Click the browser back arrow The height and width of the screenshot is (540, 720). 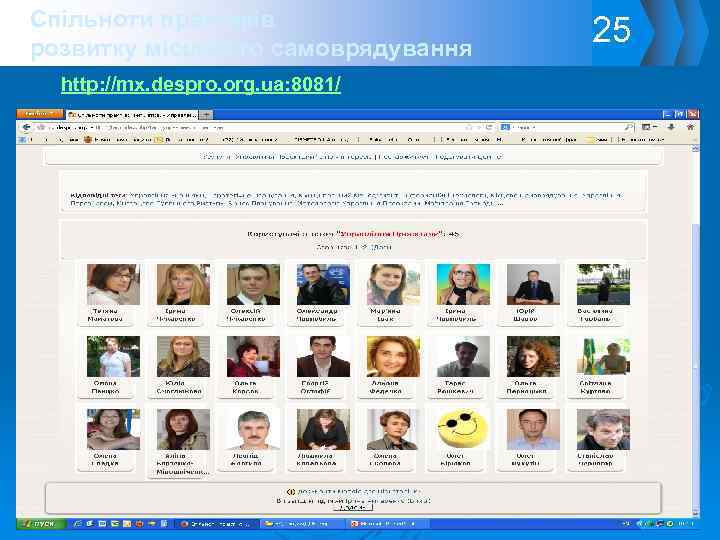click(26, 127)
